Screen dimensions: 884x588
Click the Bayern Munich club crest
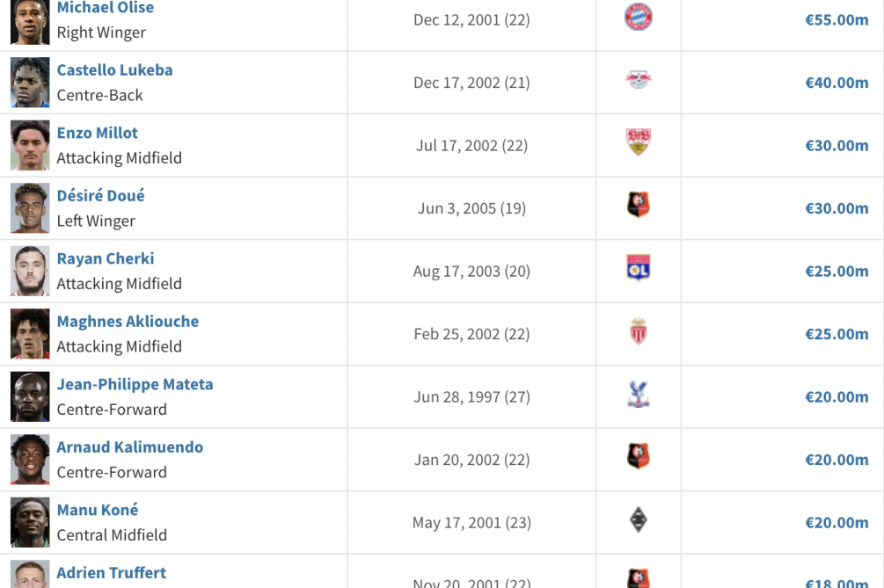(639, 17)
